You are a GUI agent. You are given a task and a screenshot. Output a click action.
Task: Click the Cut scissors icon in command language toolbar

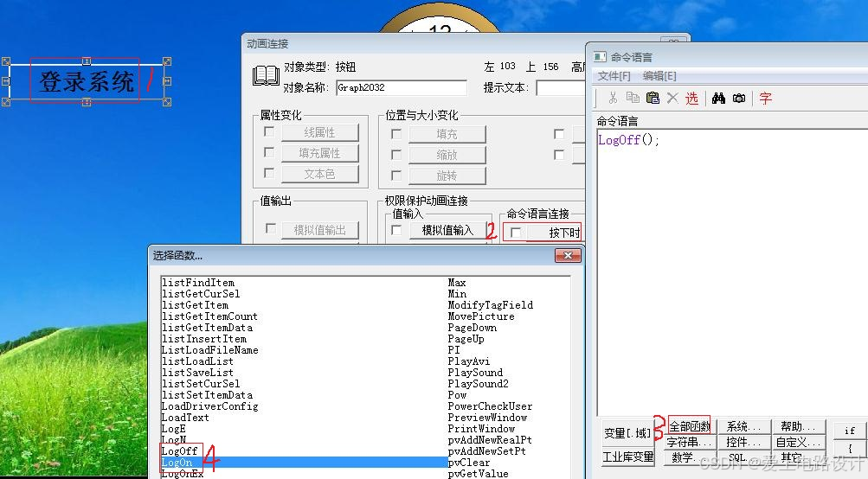[x=612, y=98]
